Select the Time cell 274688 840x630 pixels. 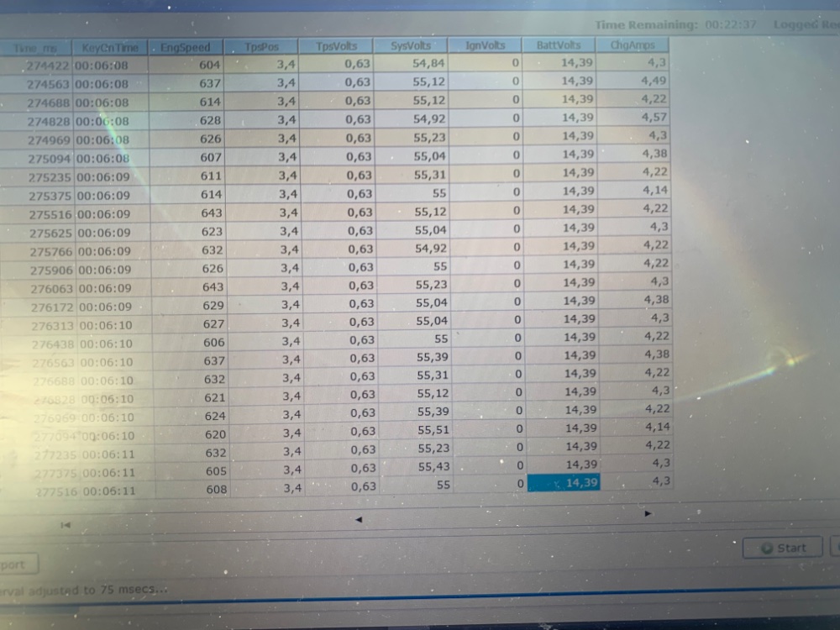[36, 102]
